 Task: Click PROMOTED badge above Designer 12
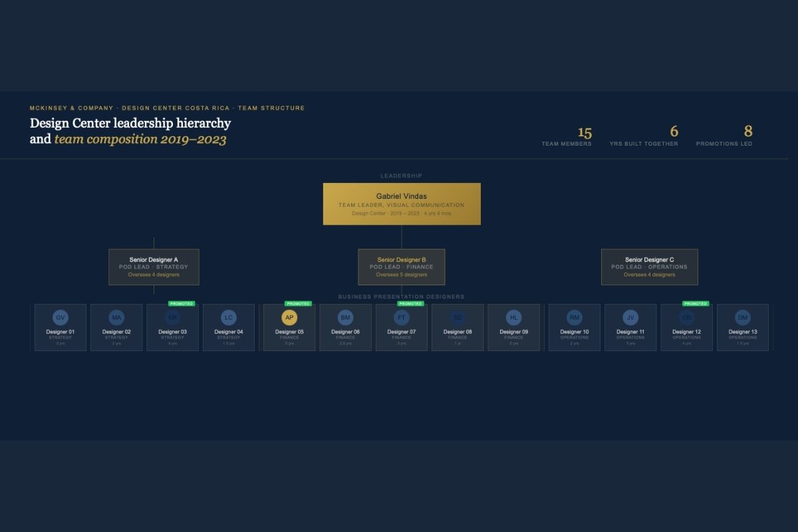tap(696, 303)
